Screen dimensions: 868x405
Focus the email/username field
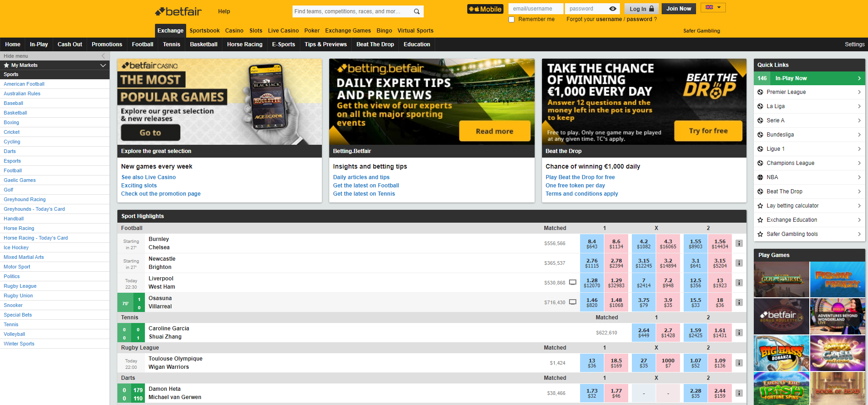coord(536,9)
